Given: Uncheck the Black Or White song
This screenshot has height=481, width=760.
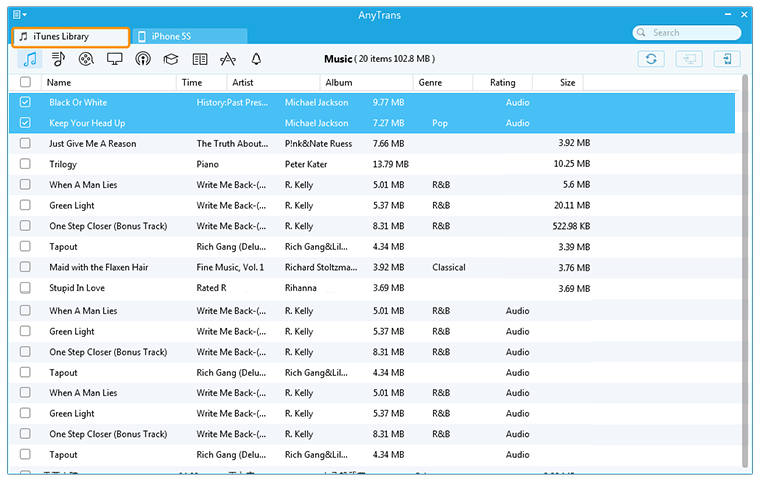Looking at the screenshot, I should tap(25, 102).
